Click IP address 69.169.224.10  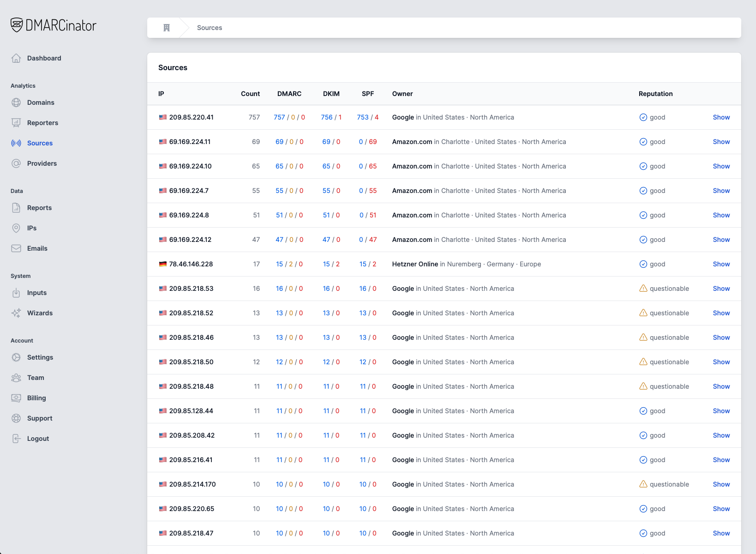[x=190, y=166]
